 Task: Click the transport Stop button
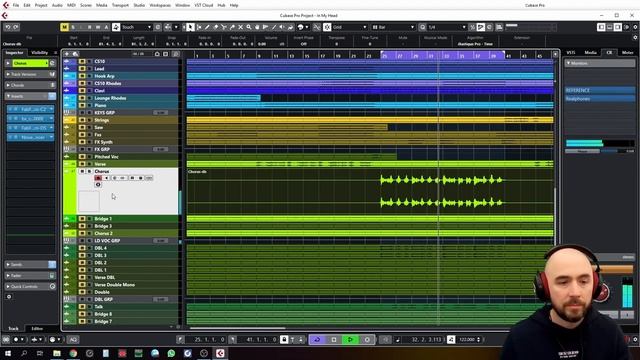pos(333,340)
